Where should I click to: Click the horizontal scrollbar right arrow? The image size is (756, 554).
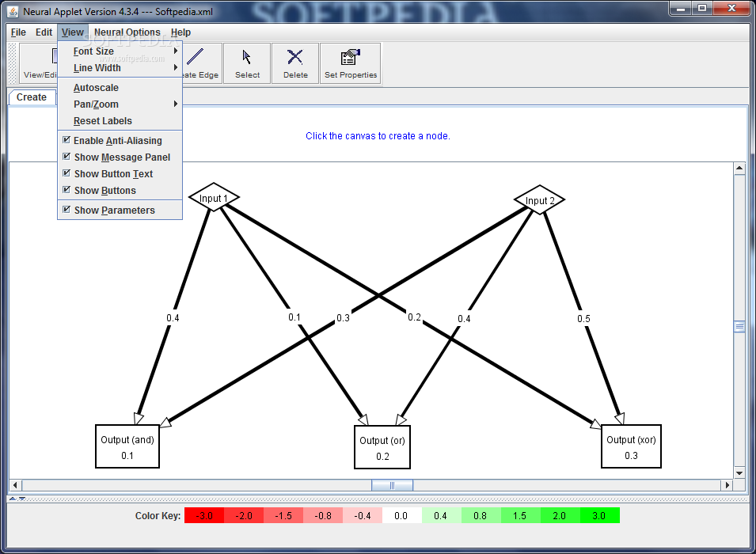(x=727, y=485)
